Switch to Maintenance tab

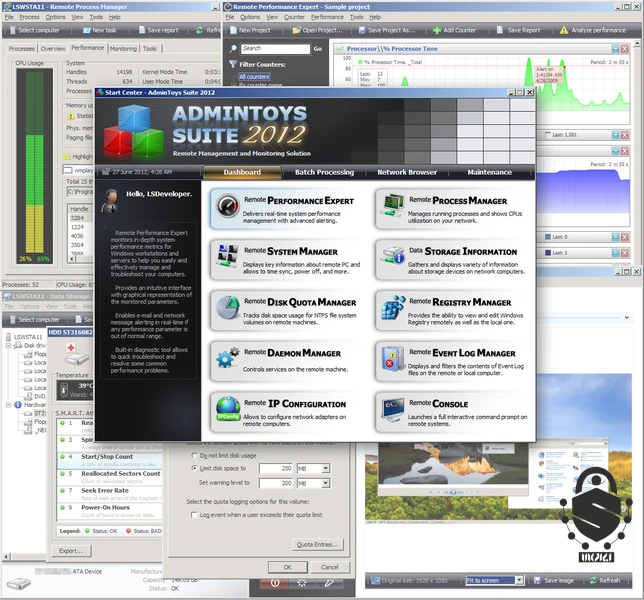490,172
